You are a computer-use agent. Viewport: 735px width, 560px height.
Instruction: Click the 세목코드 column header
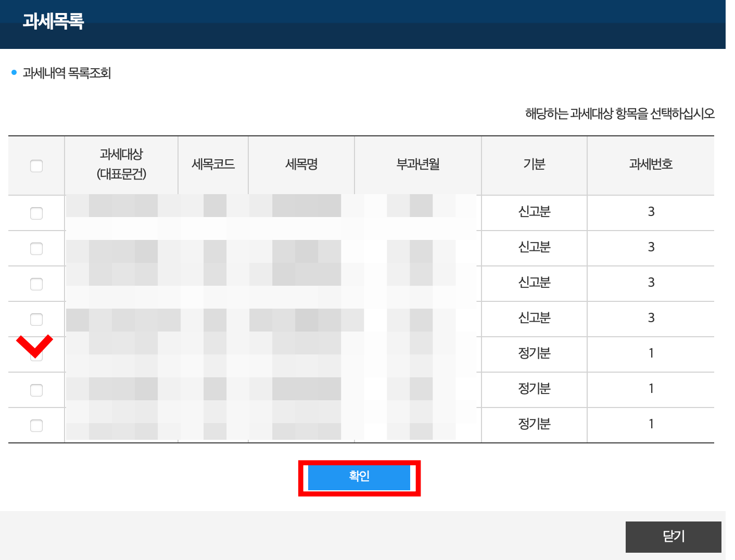[213, 165]
